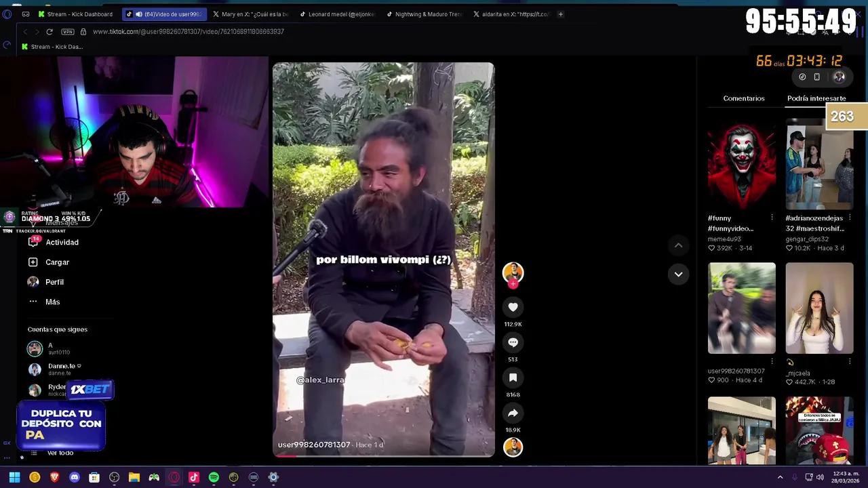Click the TikTok coins icon in header
The width and height of the screenshot is (868, 488).
coord(802,77)
